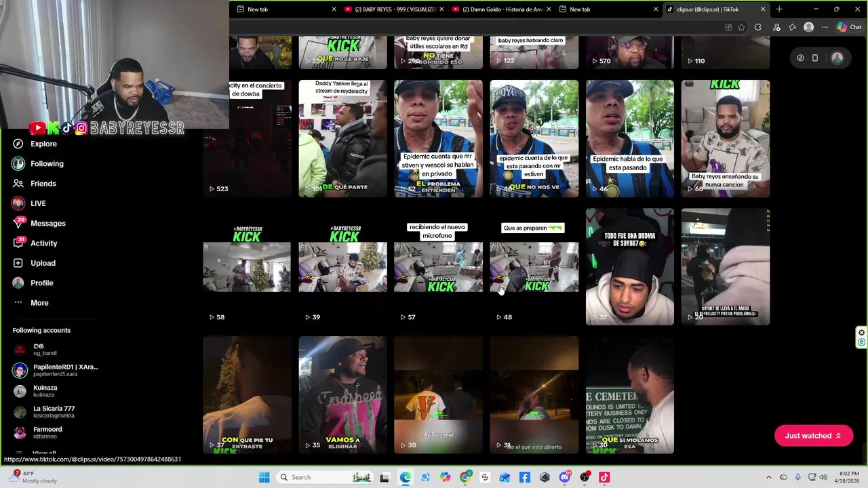The image size is (868, 488).
Task: Click the TikTok coins icon
Action: pyautogui.click(x=800, y=58)
